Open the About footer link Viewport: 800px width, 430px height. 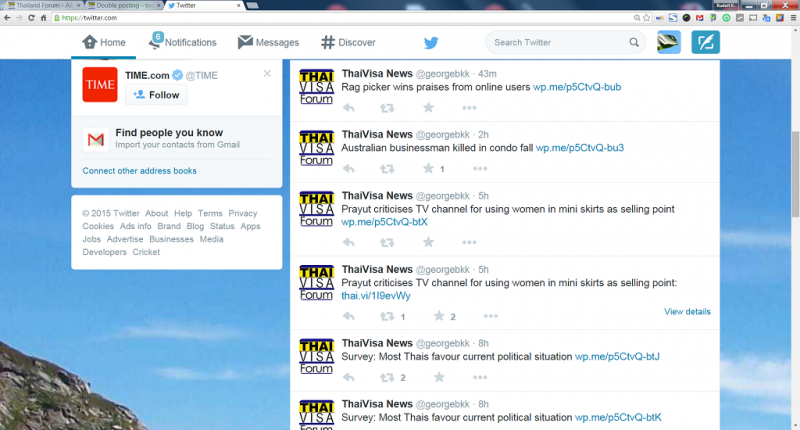click(x=157, y=213)
